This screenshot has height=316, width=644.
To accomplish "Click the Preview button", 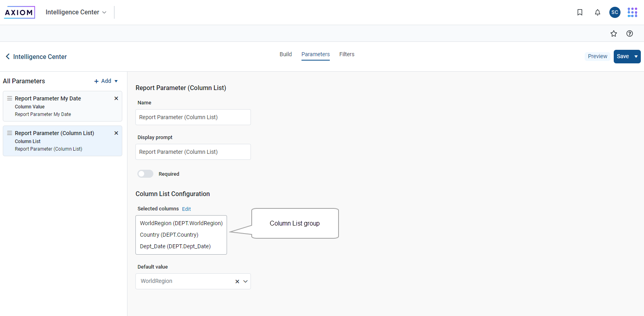I will [x=597, y=57].
